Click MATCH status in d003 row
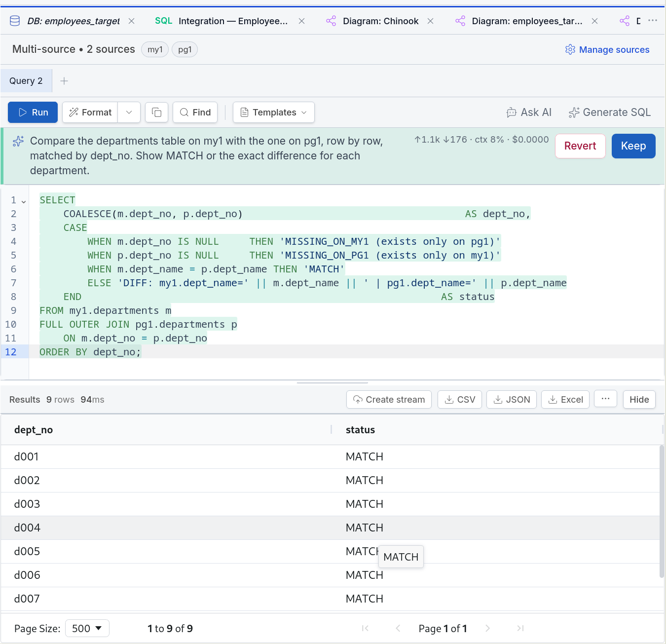This screenshot has height=644, width=666. pyautogui.click(x=365, y=504)
